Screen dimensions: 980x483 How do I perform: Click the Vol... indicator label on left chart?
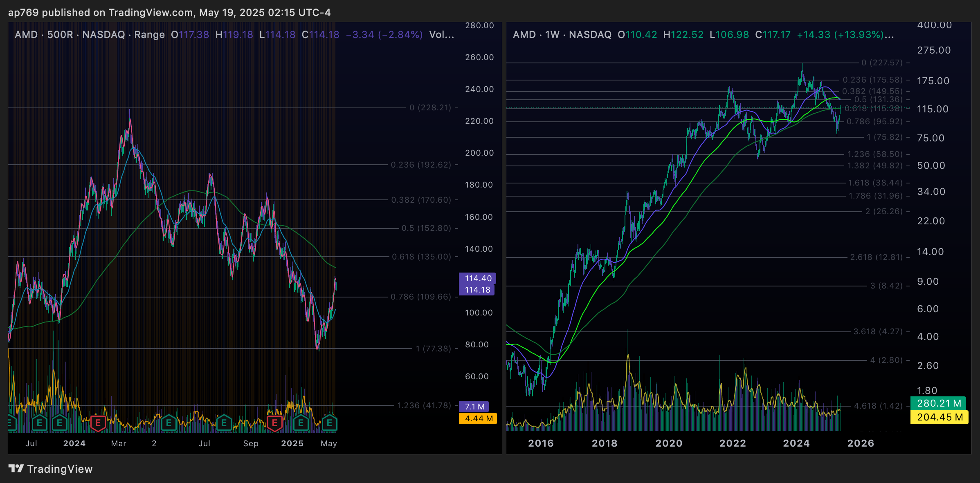coord(442,35)
